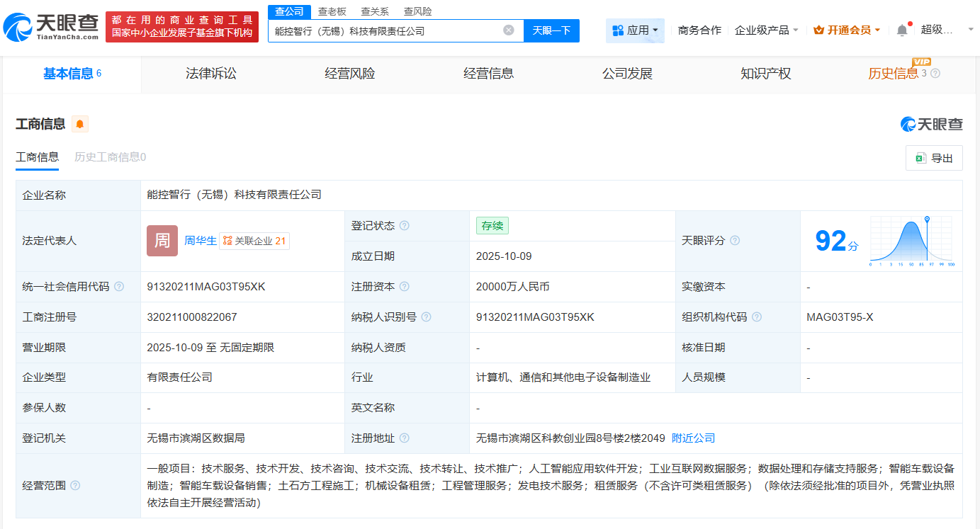Click the help icon beside 天眼评分
The image size is (980, 529).
click(735, 240)
